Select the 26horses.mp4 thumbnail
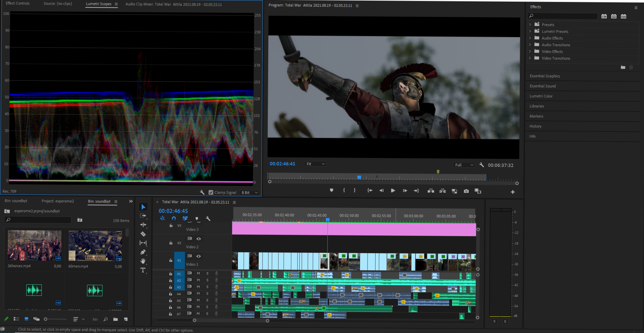The height and width of the screenshot is (333, 644). pos(35,245)
